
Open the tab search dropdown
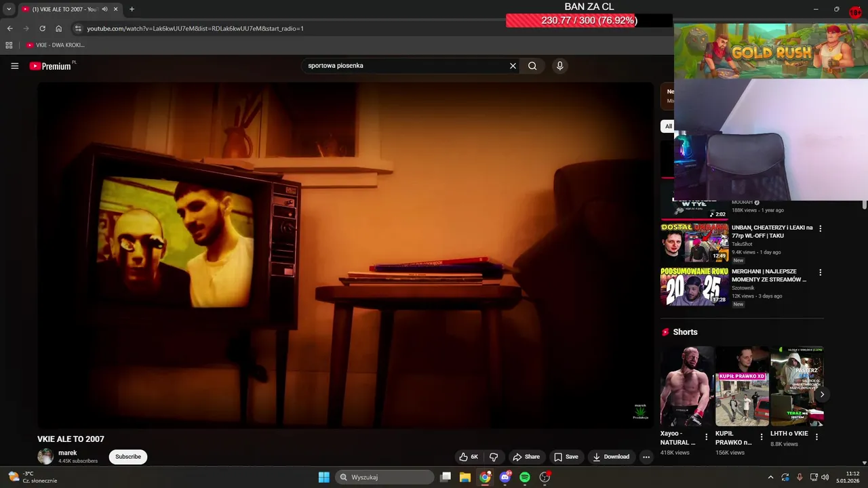click(x=9, y=9)
